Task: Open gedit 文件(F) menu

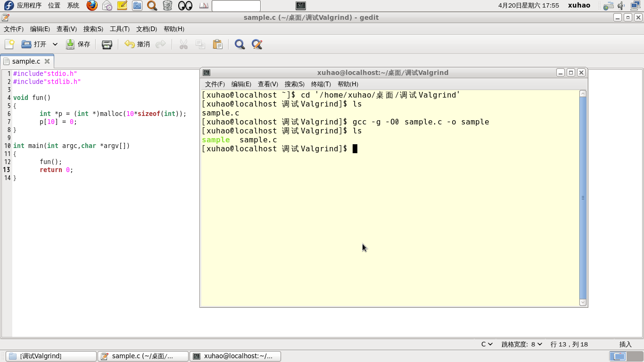Action: (14, 29)
